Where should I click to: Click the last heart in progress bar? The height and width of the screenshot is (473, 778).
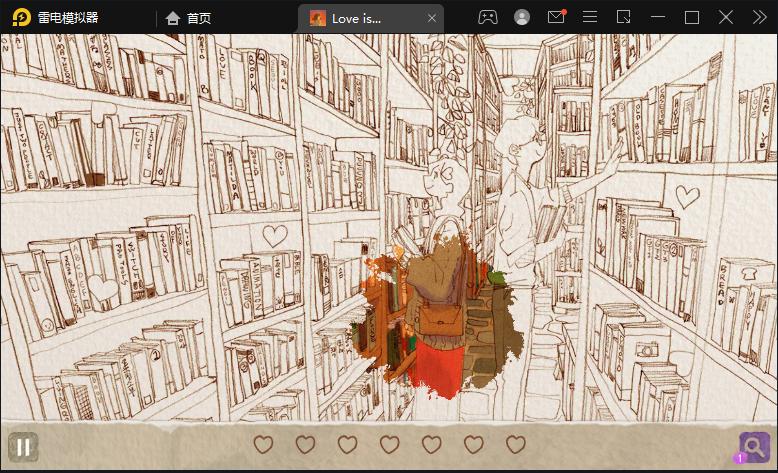516,444
